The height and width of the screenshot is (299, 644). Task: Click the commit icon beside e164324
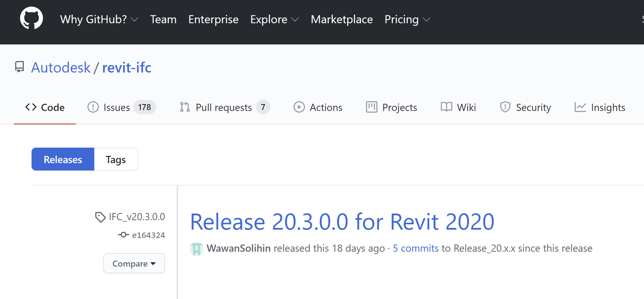(124, 235)
